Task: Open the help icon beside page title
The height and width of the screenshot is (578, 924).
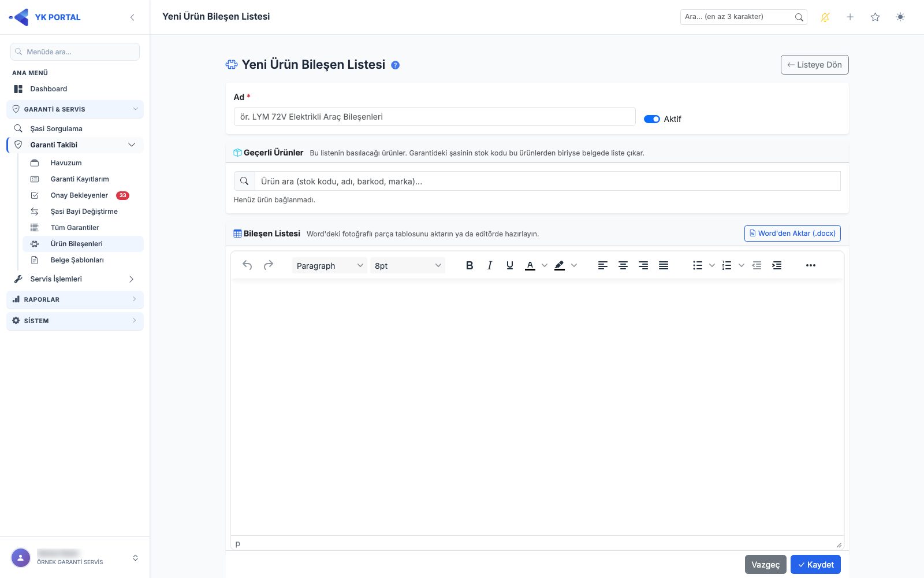Action: [396, 65]
